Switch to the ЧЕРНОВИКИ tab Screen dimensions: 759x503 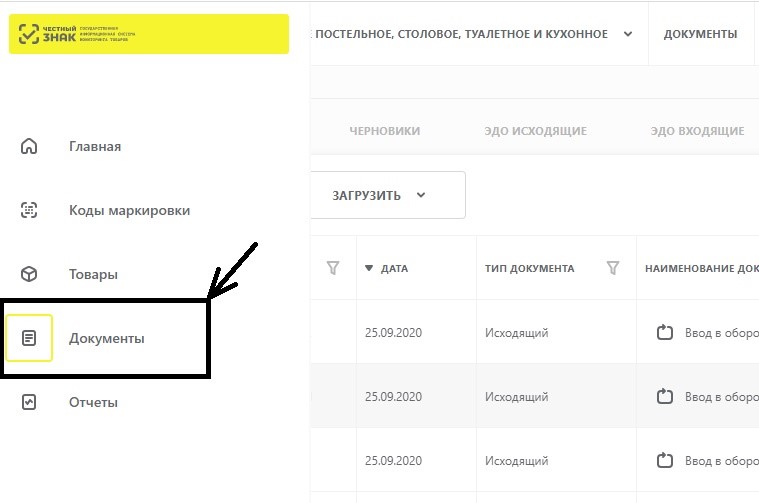[x=385, y=131]
